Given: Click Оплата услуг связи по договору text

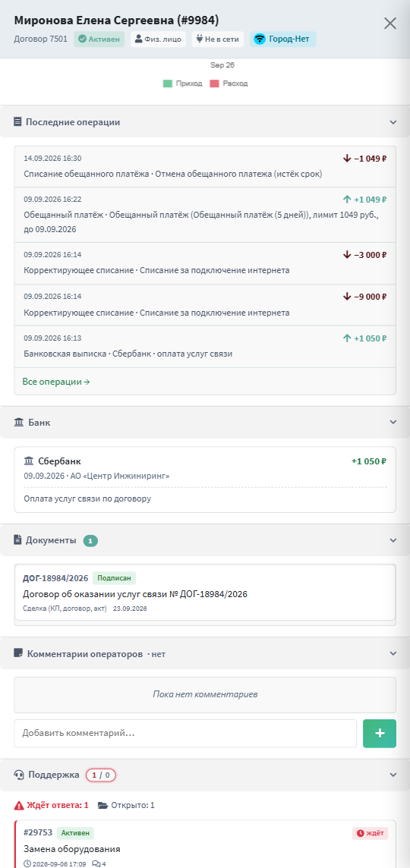Looking at the screenshot, I should point(87,498).
